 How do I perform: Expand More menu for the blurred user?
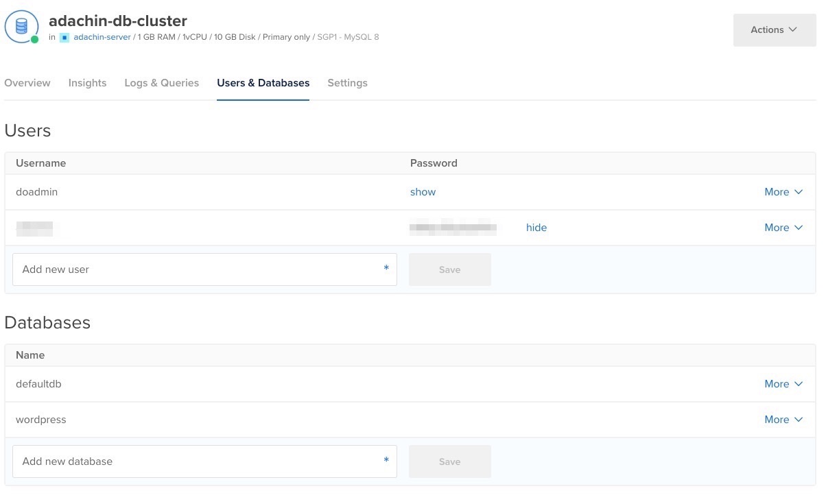tap(783, 228)
